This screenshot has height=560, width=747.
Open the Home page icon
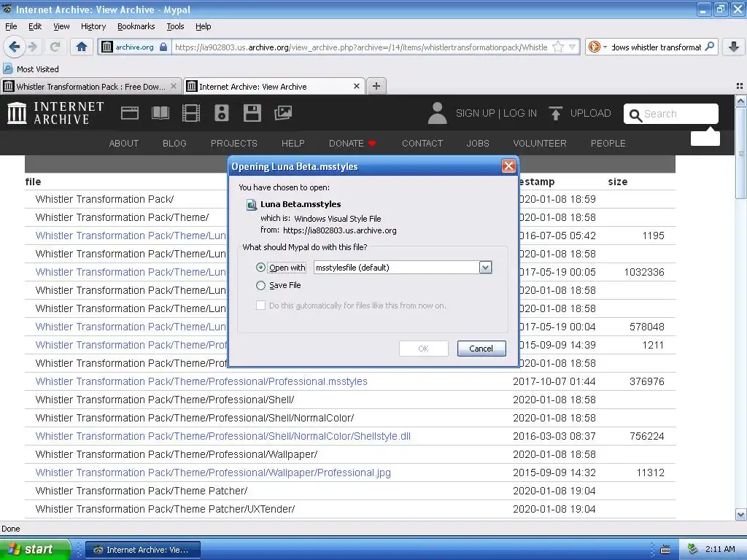[82, 47]
